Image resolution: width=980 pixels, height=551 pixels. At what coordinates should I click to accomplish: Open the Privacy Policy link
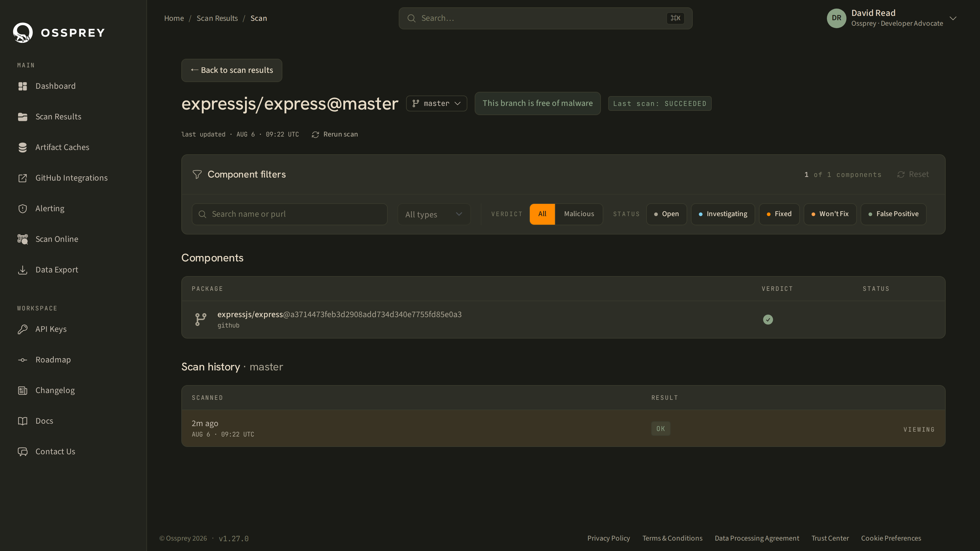608,538
